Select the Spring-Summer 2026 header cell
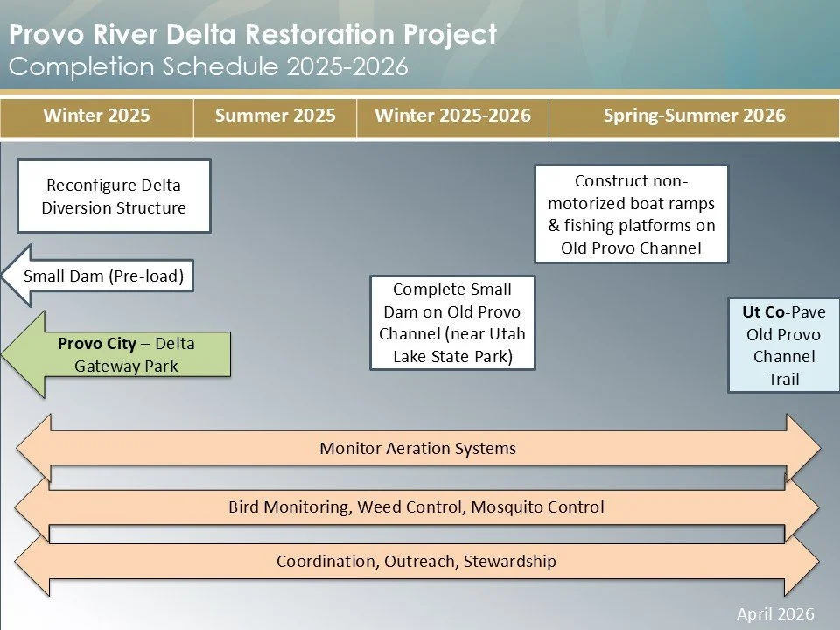The width and height of the screenshot is (840, 630). 691,115
